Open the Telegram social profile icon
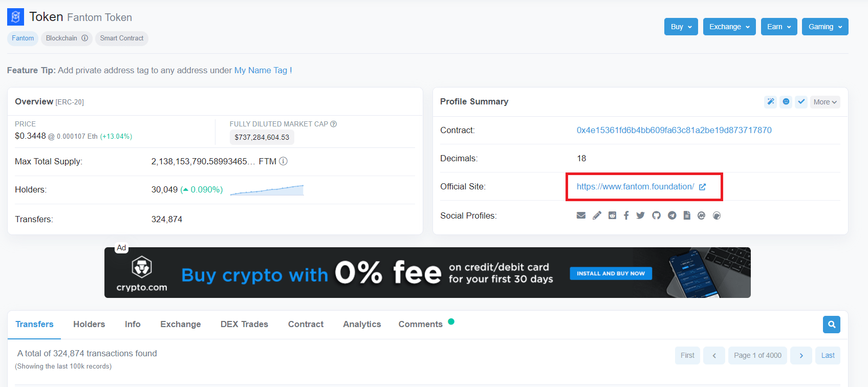 tap(672, 216)
